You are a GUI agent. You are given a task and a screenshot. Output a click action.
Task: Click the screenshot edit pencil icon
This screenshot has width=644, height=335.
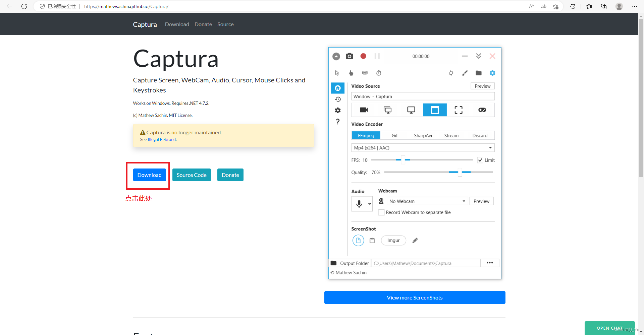415,240
